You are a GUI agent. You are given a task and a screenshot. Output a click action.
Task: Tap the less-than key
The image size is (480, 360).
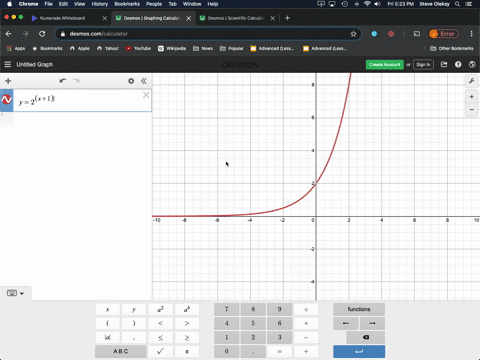160,323
